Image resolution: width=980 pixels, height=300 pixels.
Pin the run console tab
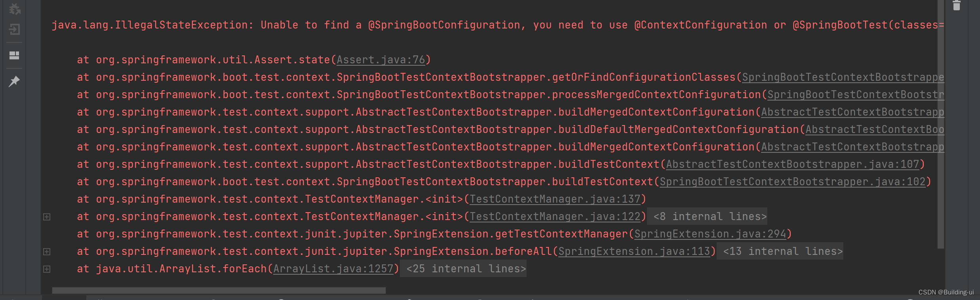coord(14,81)
